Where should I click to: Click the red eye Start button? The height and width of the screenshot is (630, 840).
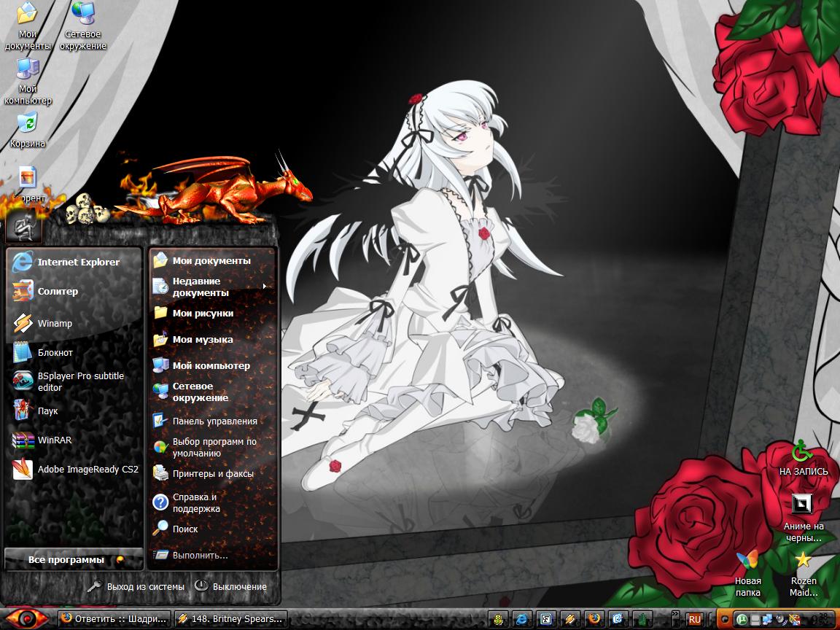26,619
